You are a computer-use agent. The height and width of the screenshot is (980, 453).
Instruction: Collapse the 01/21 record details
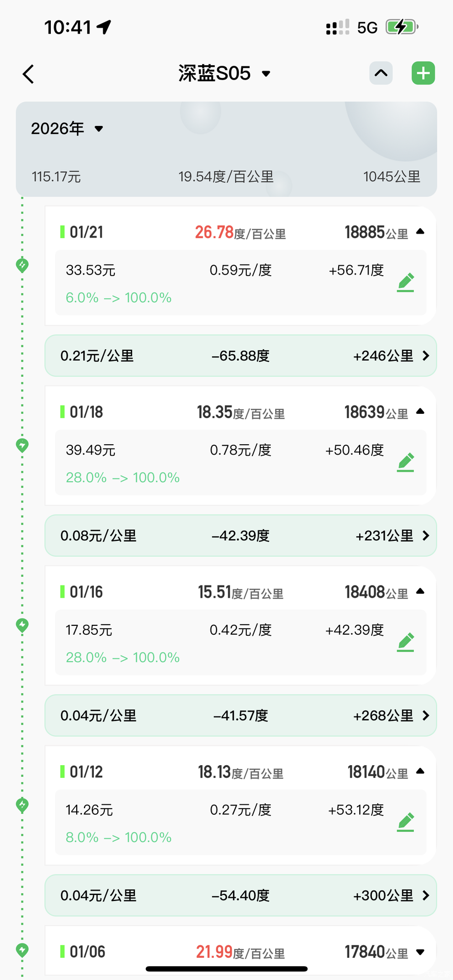[x=420, y=232]
